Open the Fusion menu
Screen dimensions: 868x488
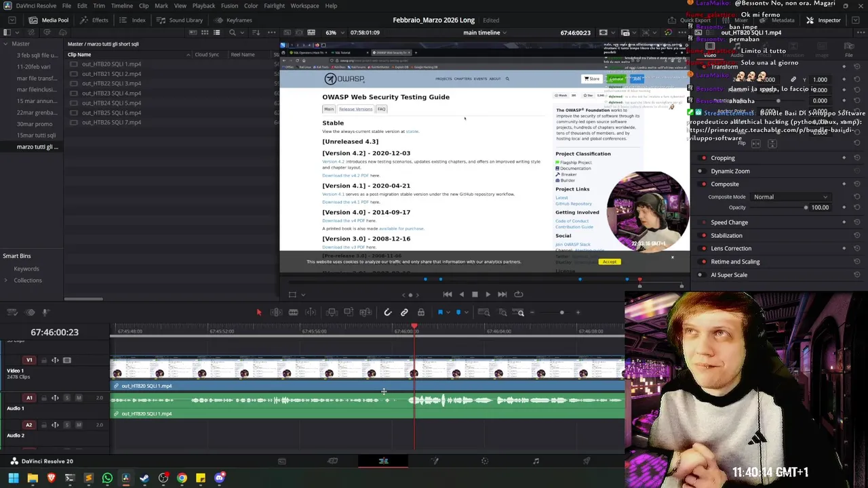229,5
